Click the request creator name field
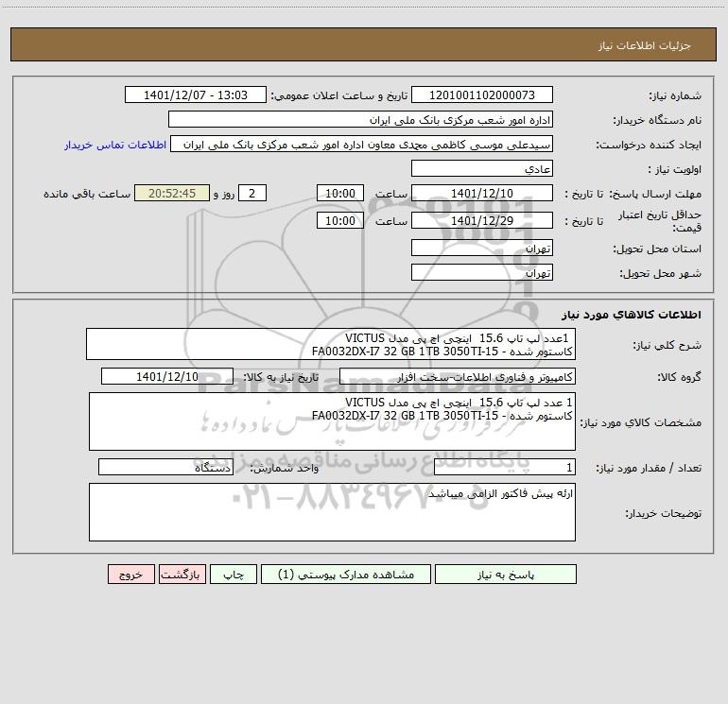The image size is (728, 704). pyautogui.click(x=362, y=144)
